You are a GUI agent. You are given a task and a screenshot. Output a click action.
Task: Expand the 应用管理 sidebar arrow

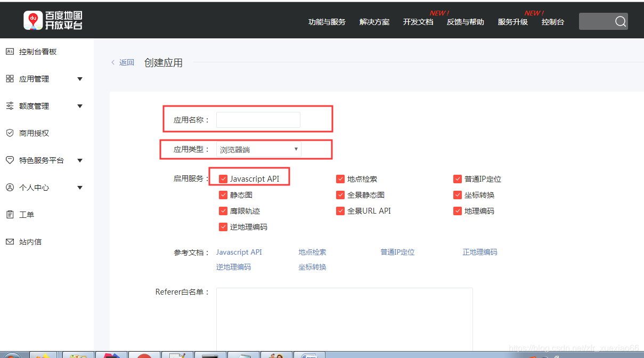(x=80, y=79)
